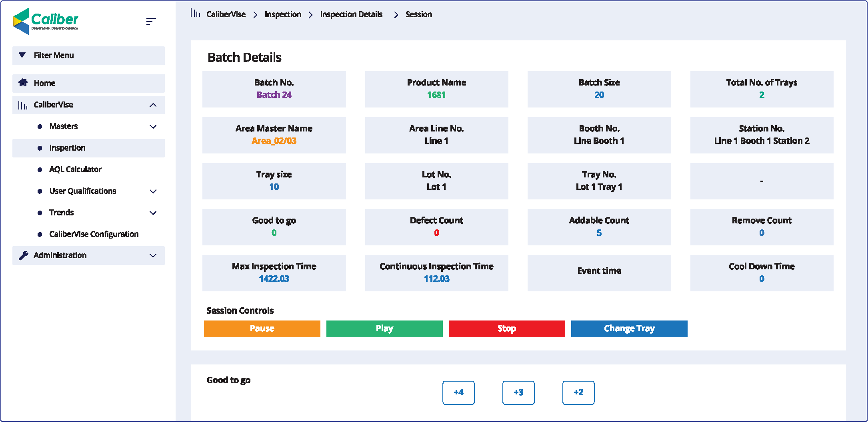This screenshot has width=868, height=422.
Task: Click the blue Change Tray button
Action: click(x=629, y=328)
